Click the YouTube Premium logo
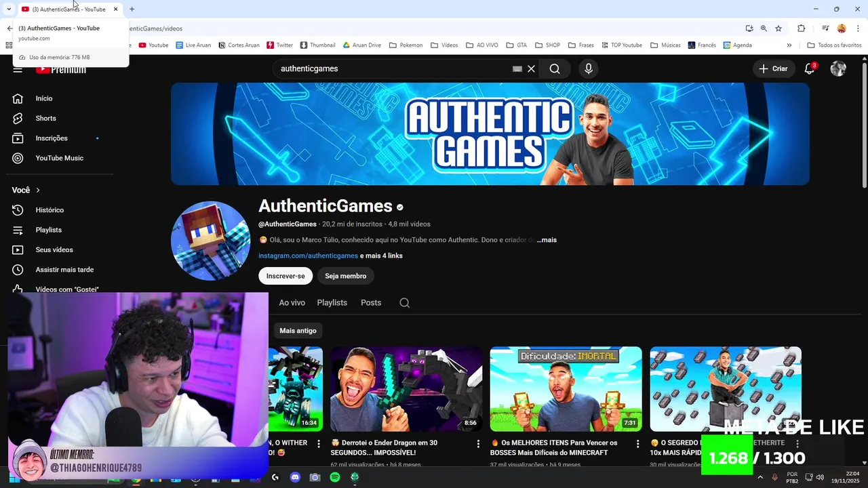 (61, 69)
